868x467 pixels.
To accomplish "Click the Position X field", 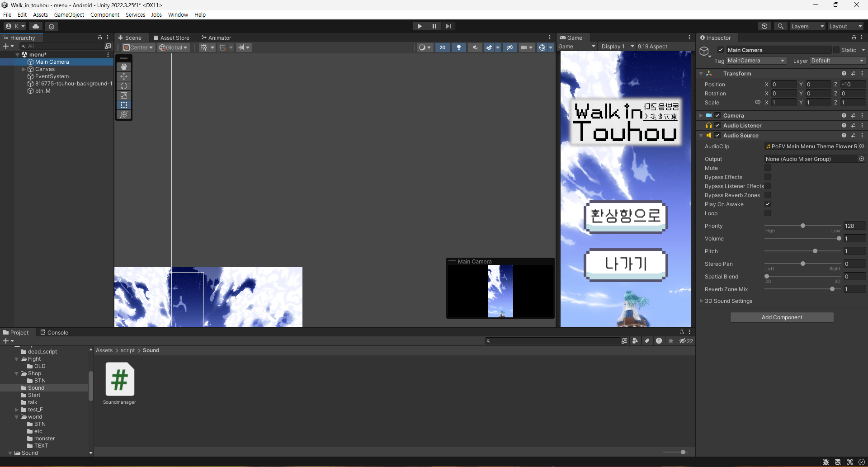I will click(x=784, y=85).
